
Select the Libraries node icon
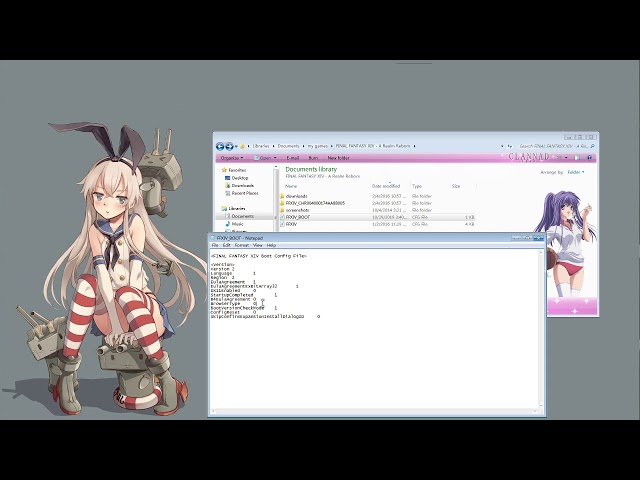click(224, 209)
